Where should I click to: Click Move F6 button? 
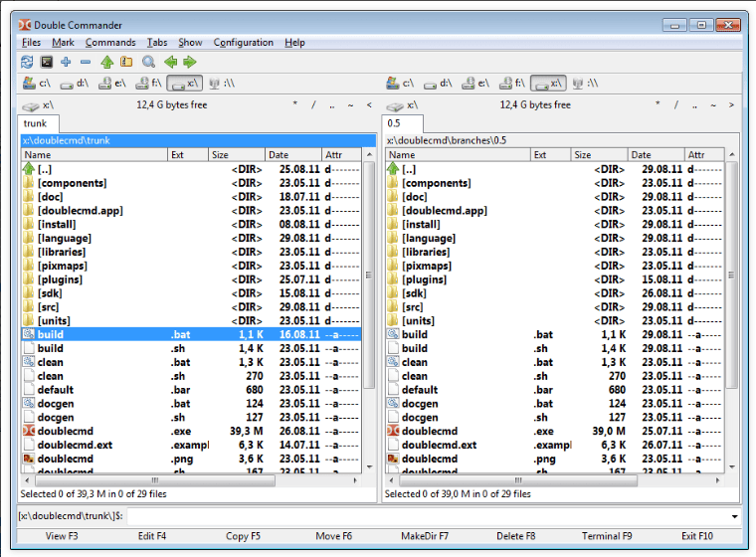333,536
